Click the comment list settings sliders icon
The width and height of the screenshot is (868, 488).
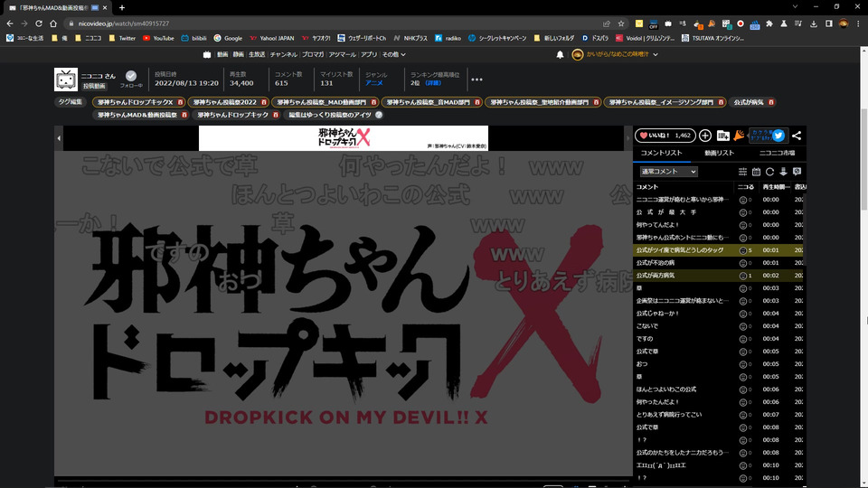click(x=743, y=172)
